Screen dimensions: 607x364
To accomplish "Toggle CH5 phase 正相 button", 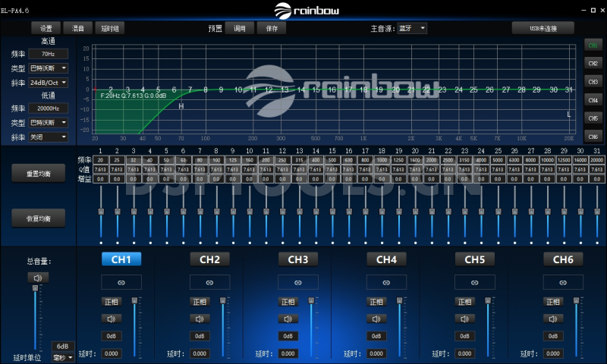I will [x=464, y=302].
